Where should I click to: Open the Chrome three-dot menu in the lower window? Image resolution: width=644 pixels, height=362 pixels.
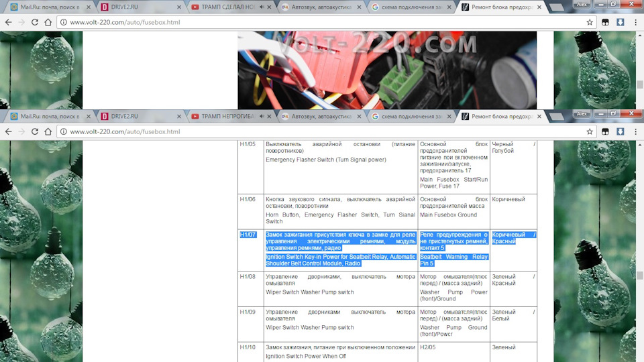(635, 131)
